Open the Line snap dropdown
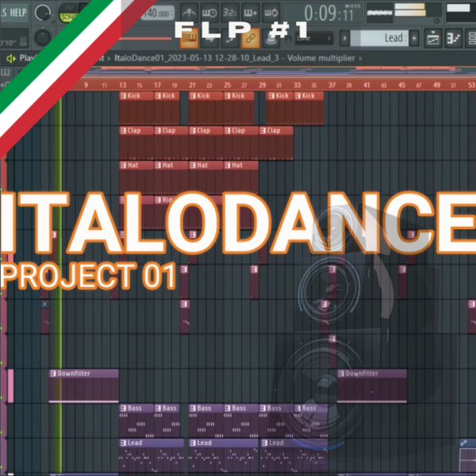This screenshot has height=476, width=476. (x=314, y=38)
